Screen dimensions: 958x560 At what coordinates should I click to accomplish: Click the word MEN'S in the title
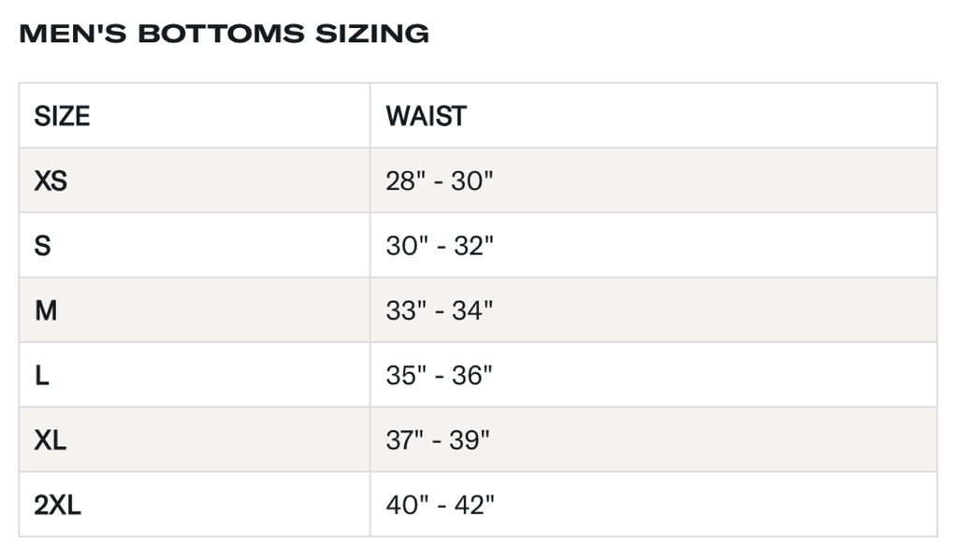click(x=73, y=34)
